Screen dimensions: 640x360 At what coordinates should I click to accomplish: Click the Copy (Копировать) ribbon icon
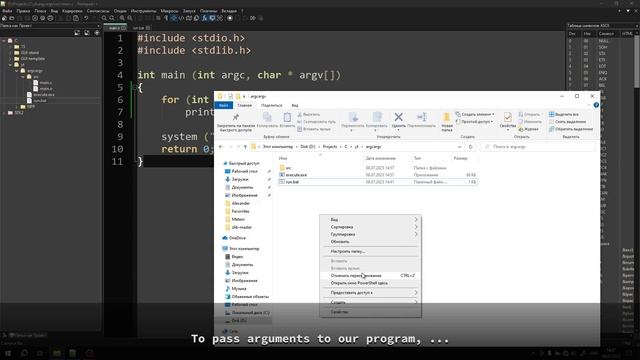point(267,117)
